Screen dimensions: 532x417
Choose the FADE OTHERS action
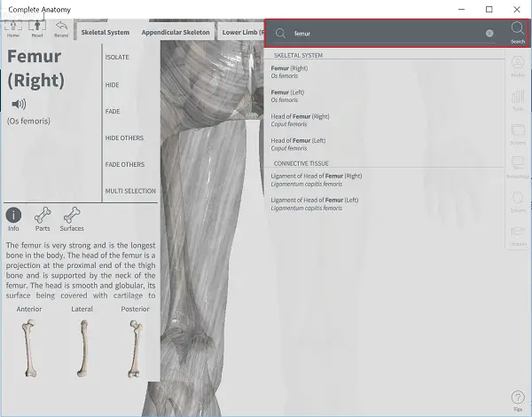point(124,164)
